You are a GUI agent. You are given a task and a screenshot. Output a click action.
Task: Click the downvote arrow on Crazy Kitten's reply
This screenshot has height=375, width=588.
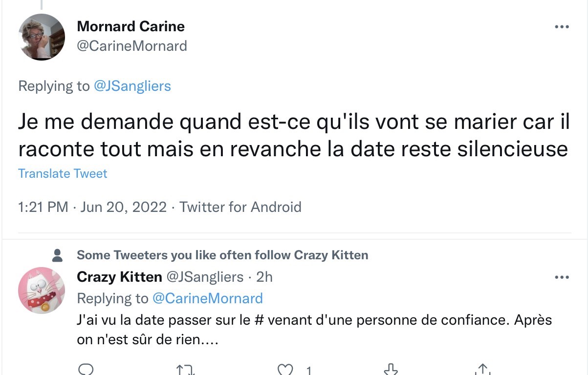[x=391, y=370]
